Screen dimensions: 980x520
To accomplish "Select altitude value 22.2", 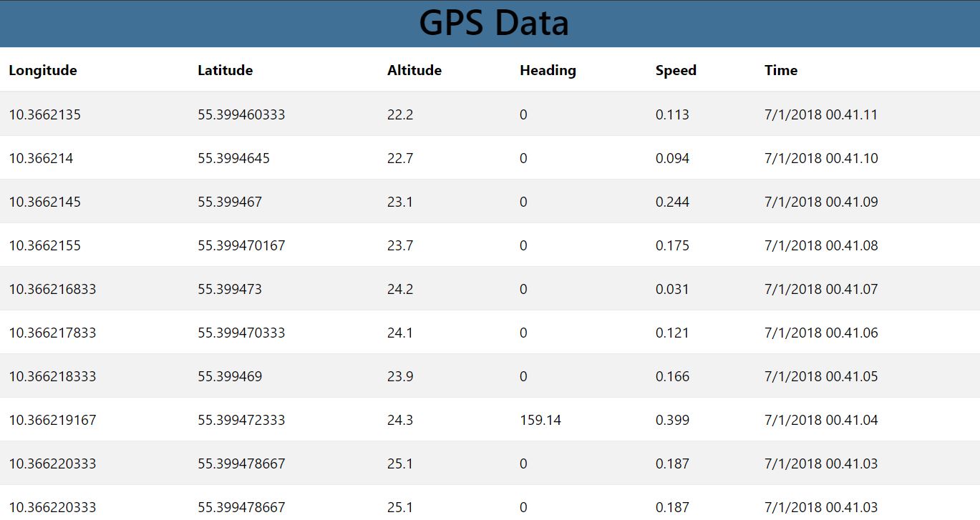I will pyautogui.click(x=400, y=114).
